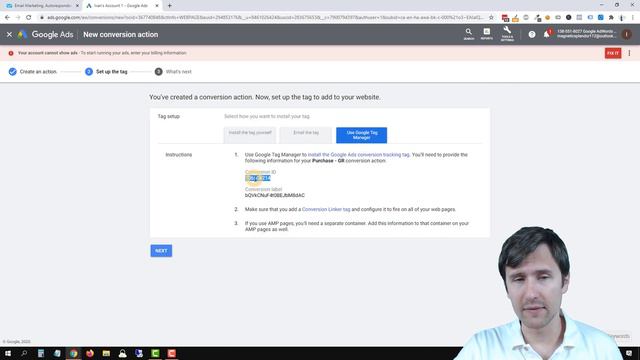Open the Reports icon in header

[487, 34]
